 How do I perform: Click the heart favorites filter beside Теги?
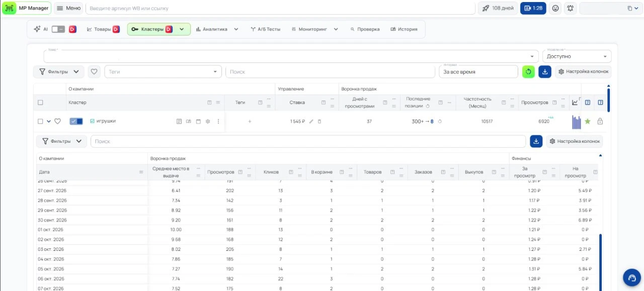pyautogui.click(x=94, y=72)
